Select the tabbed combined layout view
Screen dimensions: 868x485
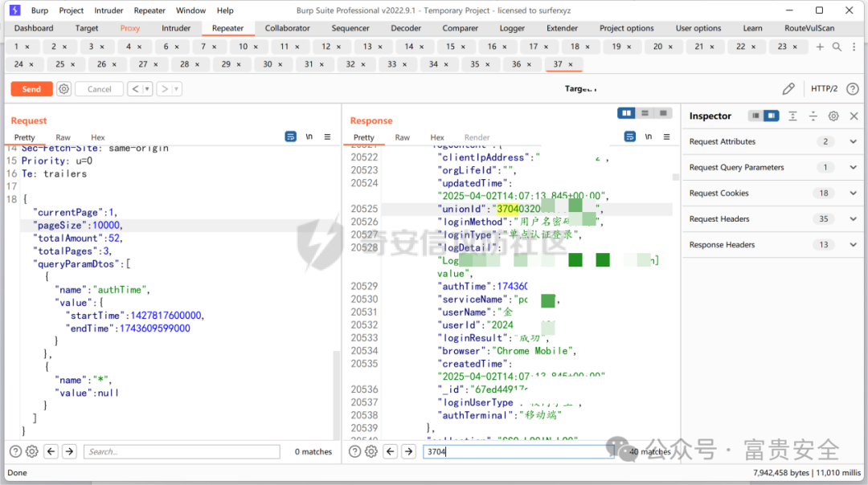pos(663,113)
